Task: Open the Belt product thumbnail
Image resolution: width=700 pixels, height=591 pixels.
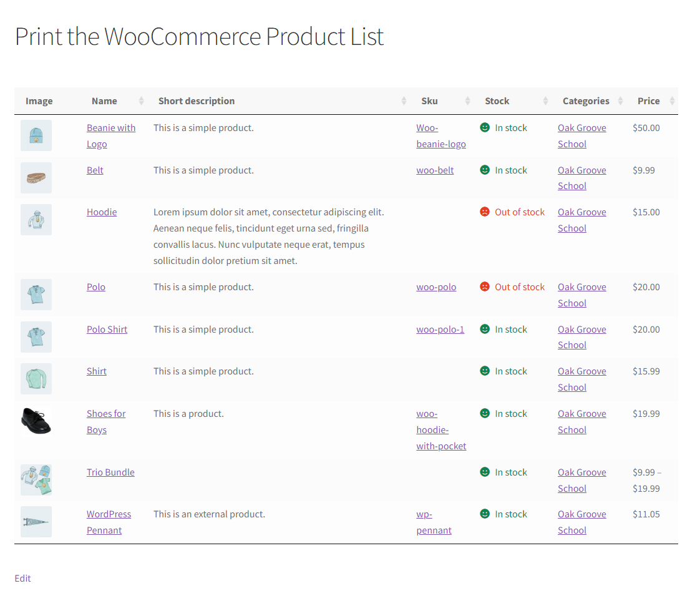Action: point(36,178)
